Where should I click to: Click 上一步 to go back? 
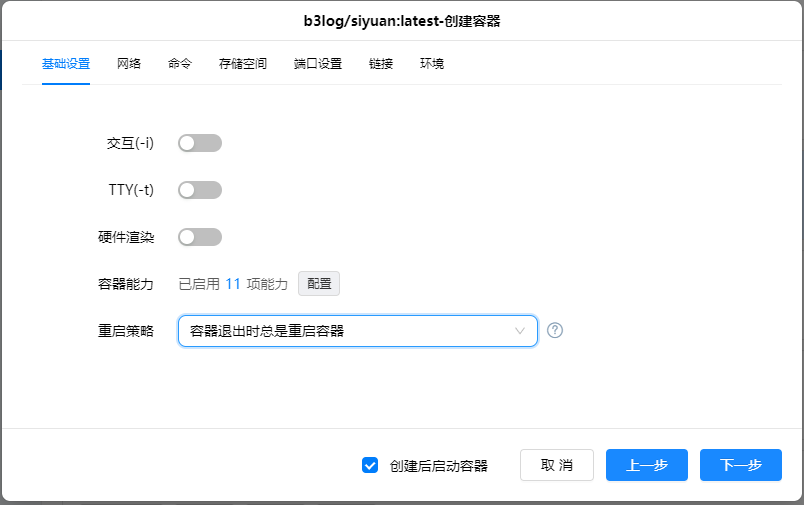tap(646, 465)
